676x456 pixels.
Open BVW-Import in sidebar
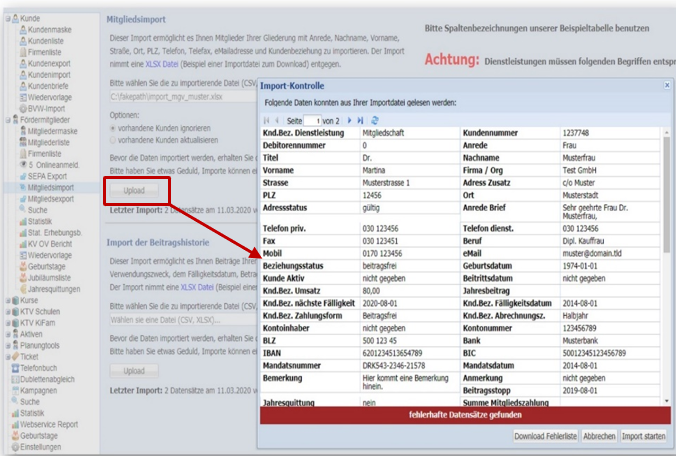[42, 109]
